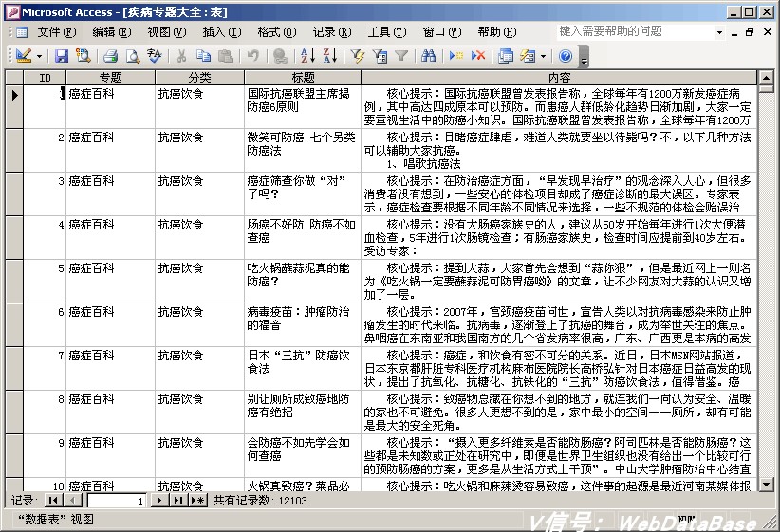The height and width of the screenshot is (532, 780).
Task: Click the toolbar New Record icon
Action: tap(456, 56)
